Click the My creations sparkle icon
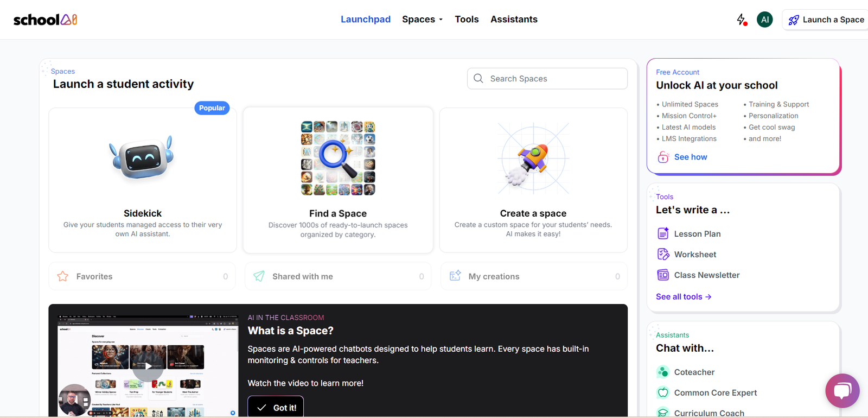 pyautogui.click(x=455, y=276)
